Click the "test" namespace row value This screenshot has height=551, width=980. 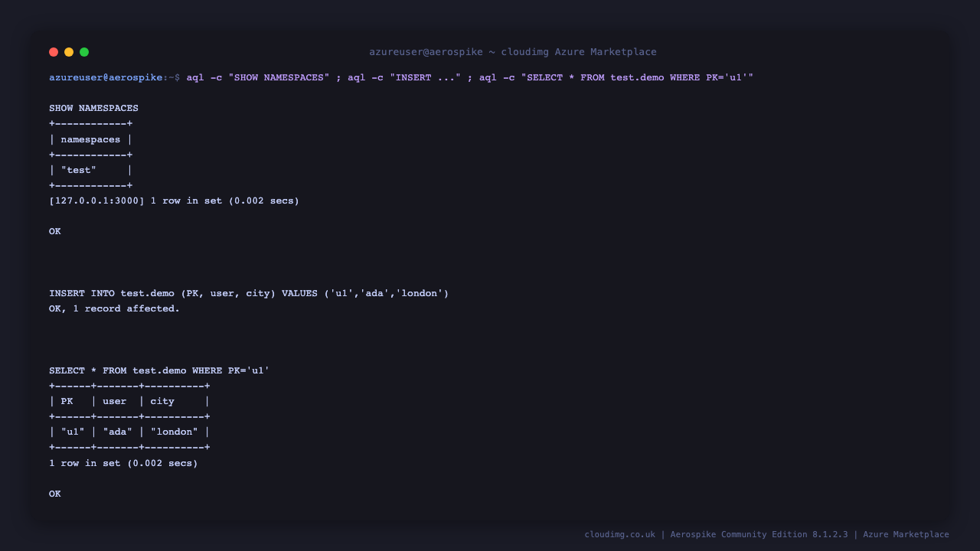tap(79, 170)
